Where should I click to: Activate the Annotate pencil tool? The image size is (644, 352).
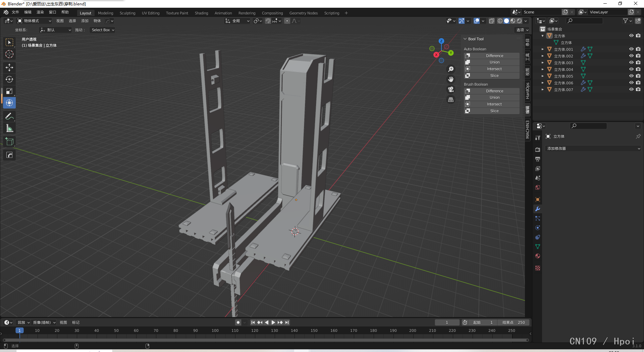9,117
